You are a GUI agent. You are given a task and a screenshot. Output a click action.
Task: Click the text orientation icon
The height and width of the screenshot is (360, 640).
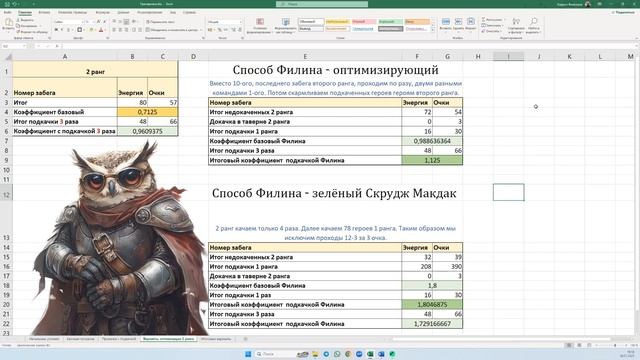coord(133,21)
